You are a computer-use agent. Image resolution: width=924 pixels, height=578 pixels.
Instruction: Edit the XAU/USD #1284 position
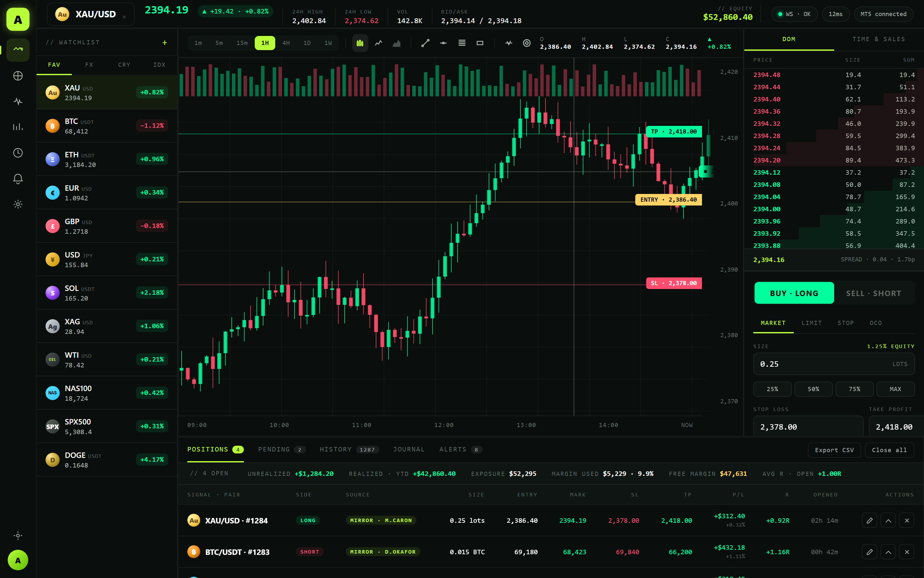click(x=869, y=520)
